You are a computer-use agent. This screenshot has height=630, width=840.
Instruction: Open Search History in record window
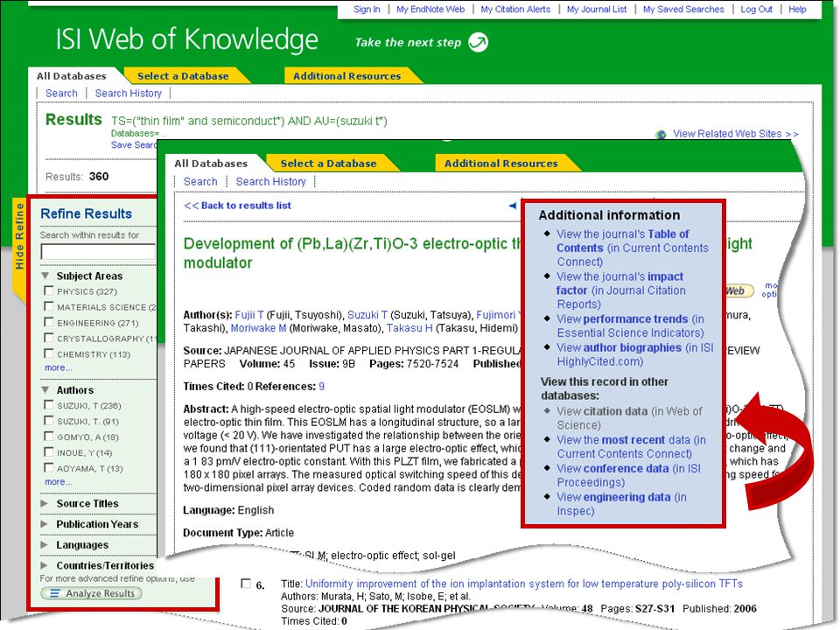pos(271,182)
